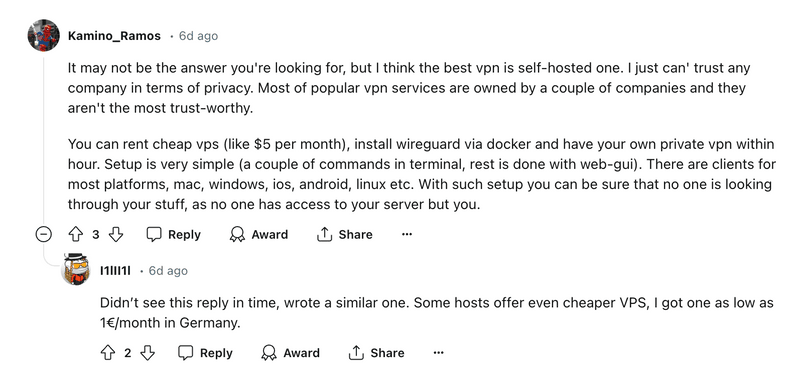Downvote the I1III1I reply

coord(148,353)
